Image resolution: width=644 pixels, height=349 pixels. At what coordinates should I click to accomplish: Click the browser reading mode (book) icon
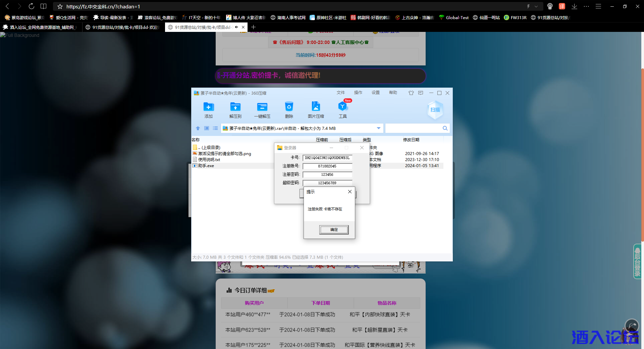pos(43,6)
